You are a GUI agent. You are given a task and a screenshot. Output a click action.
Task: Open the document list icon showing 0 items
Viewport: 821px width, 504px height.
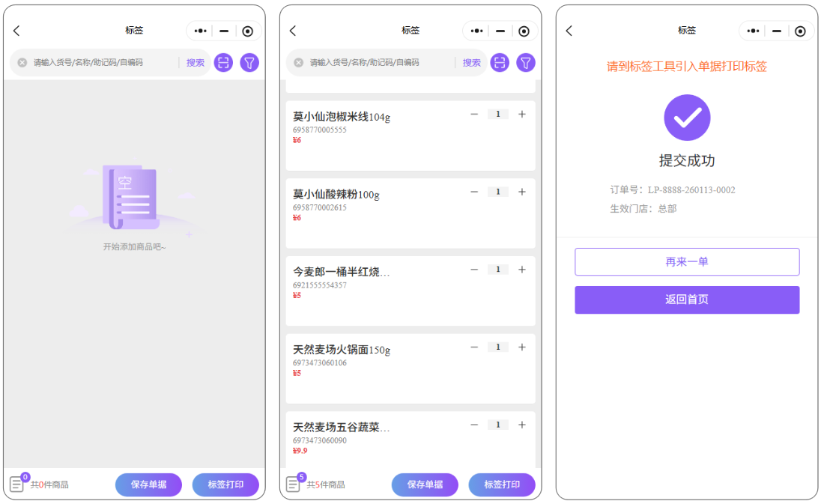tap(17, 484)
